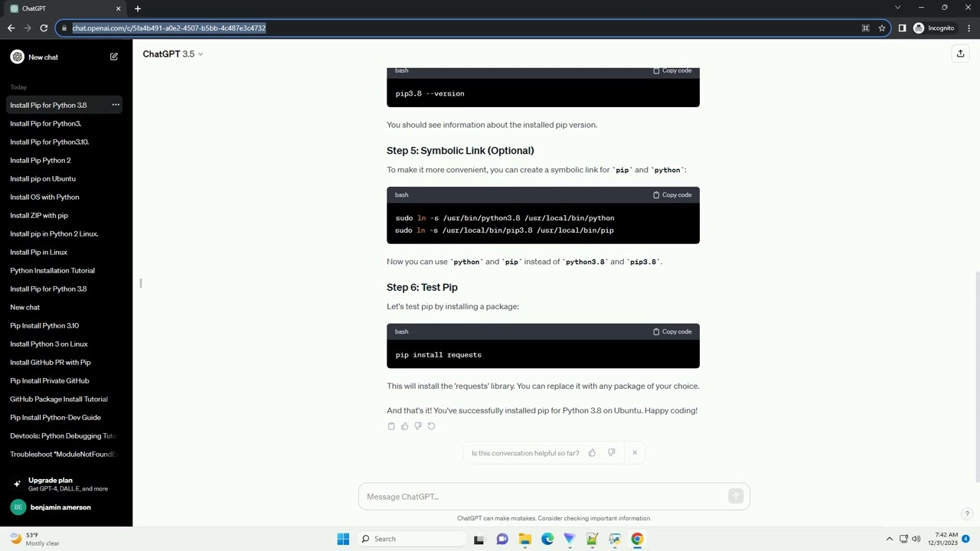The height and width of the screenshot is (551, 980).
Task: Open the New chat entry in history list
Action: coord(66,307)
